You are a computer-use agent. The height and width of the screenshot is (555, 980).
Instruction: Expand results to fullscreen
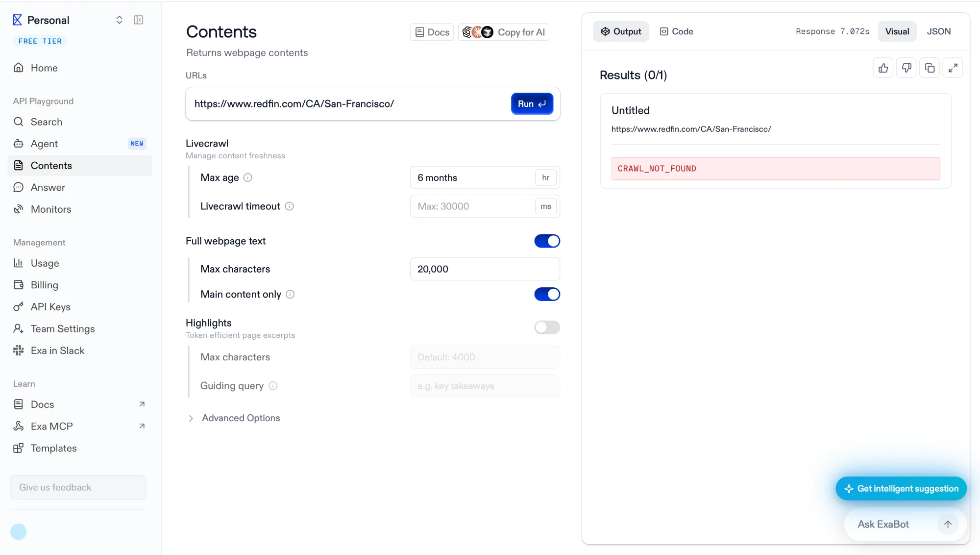click(x=953, y=68)
